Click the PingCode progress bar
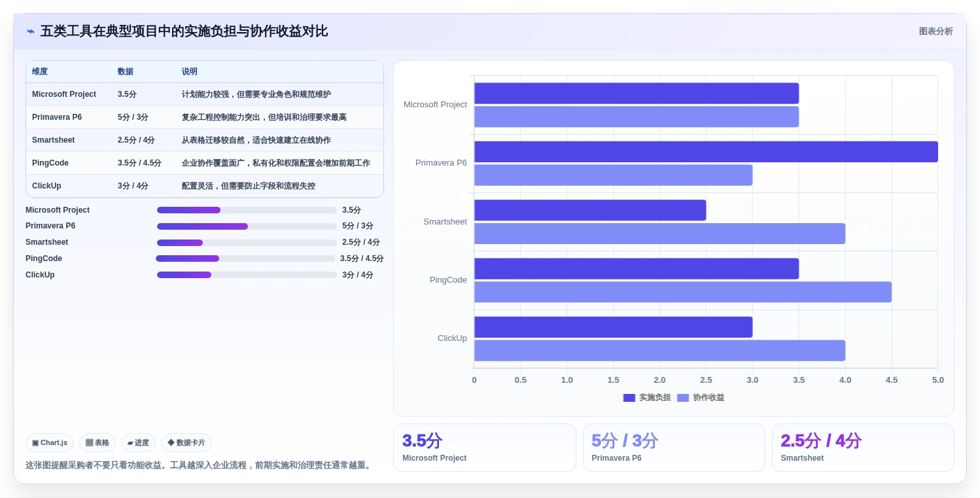Viewport: 980px width, 498px height. click(245, 258)
